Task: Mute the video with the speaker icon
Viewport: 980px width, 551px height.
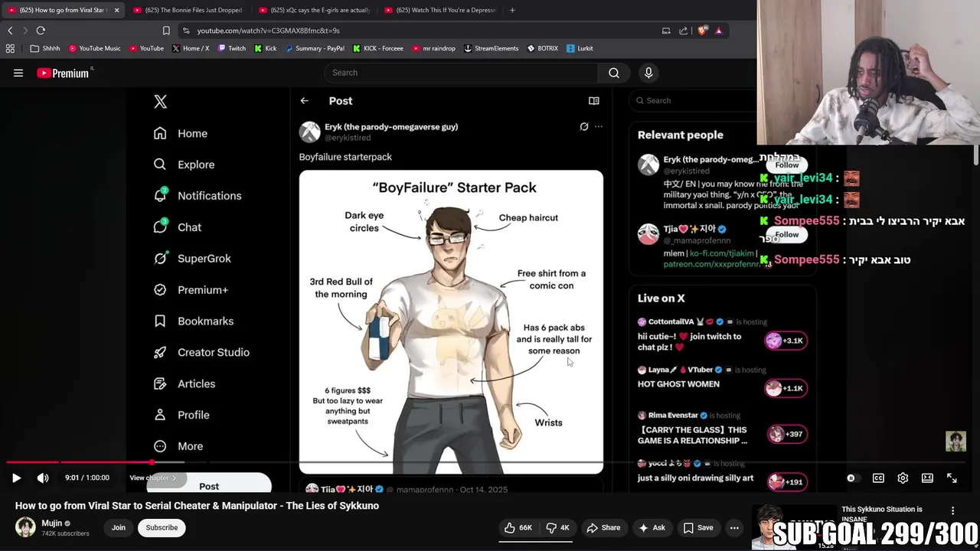Action: [x=43, y=478]
